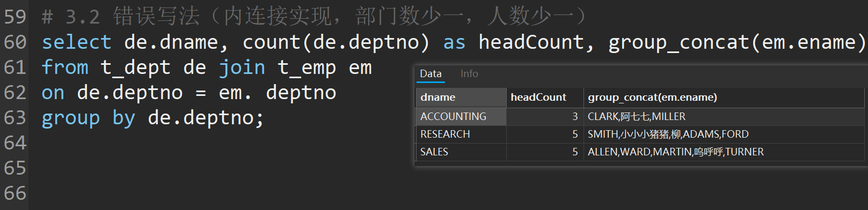Click the group by clause on line 63
Image resolution: width=868 pixels, height=210 pixels.
(89, 118)
